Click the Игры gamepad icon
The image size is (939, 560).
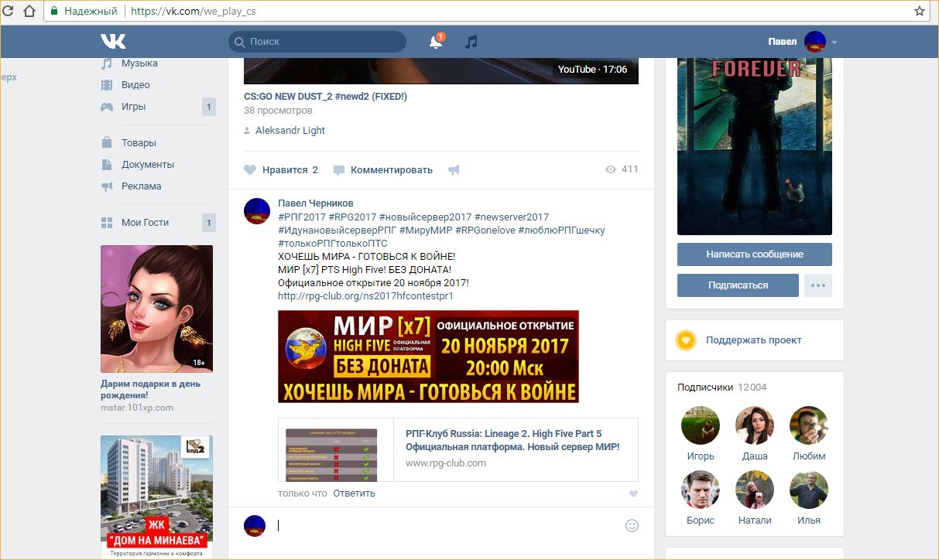(x=107, y=107)
